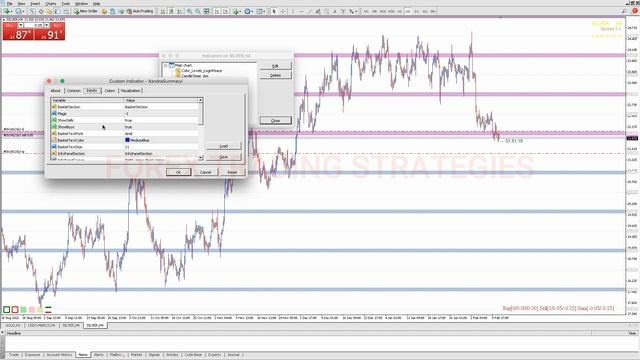Switch chart to bar chart icon
The width and height of the screenshot is (640, 360).
(x=162, y=11)
